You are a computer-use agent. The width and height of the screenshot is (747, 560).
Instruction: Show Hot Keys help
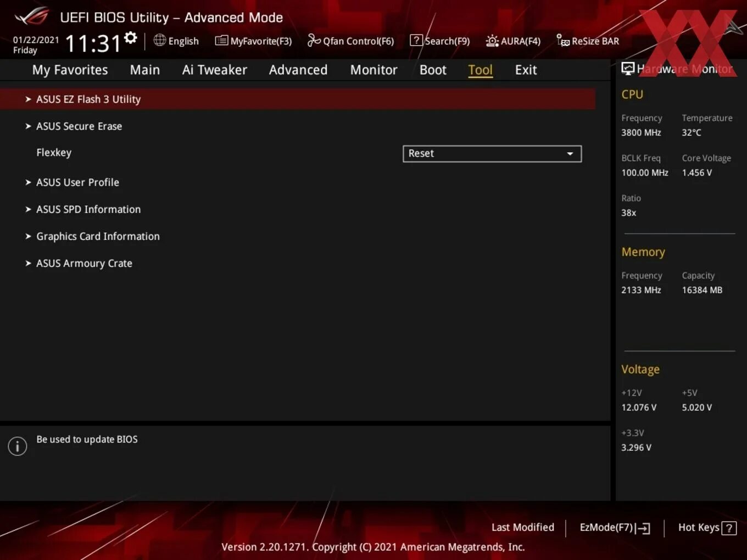[707, 528]
